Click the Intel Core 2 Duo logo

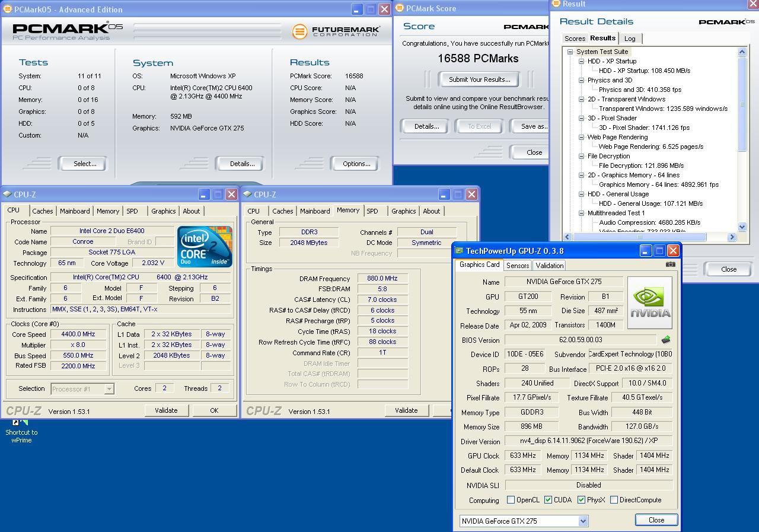coord(205,247)
